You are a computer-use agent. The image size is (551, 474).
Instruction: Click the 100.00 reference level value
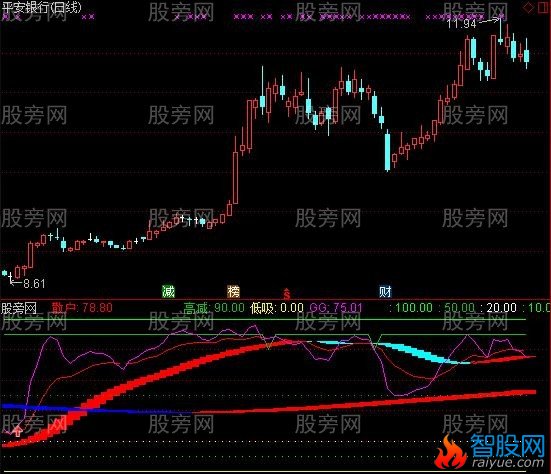click(x=414, y=308)
